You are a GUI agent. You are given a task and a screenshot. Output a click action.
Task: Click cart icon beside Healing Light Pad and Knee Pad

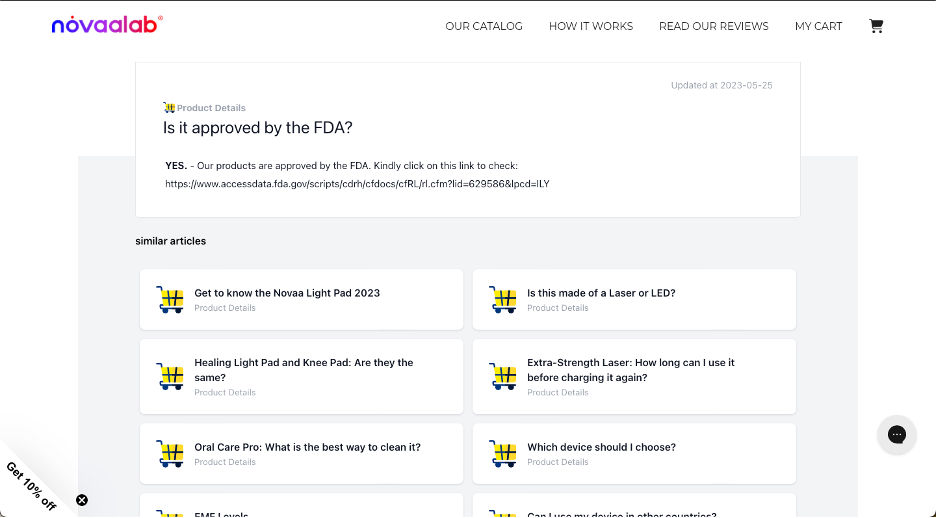tap(170, 377)
